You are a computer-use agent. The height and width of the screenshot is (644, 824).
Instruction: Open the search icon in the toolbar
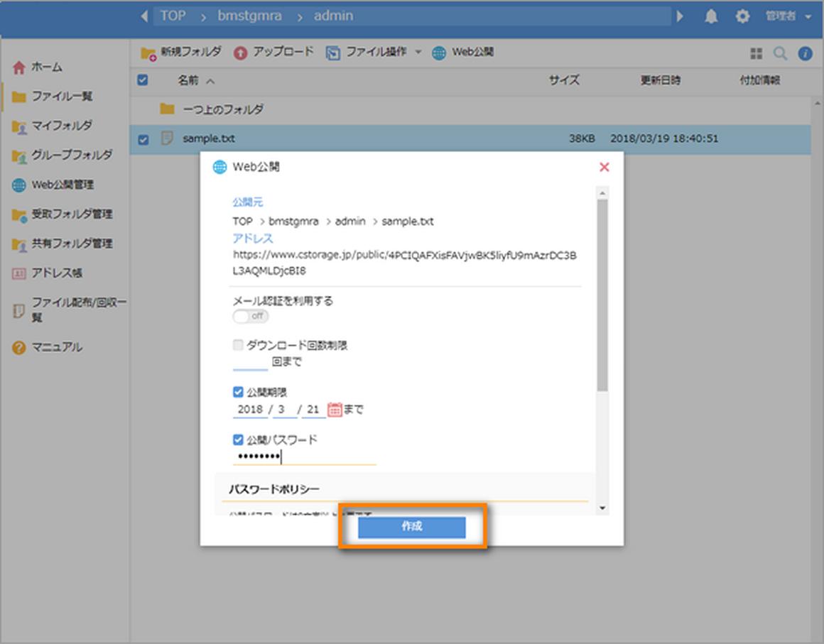[779, 52]
